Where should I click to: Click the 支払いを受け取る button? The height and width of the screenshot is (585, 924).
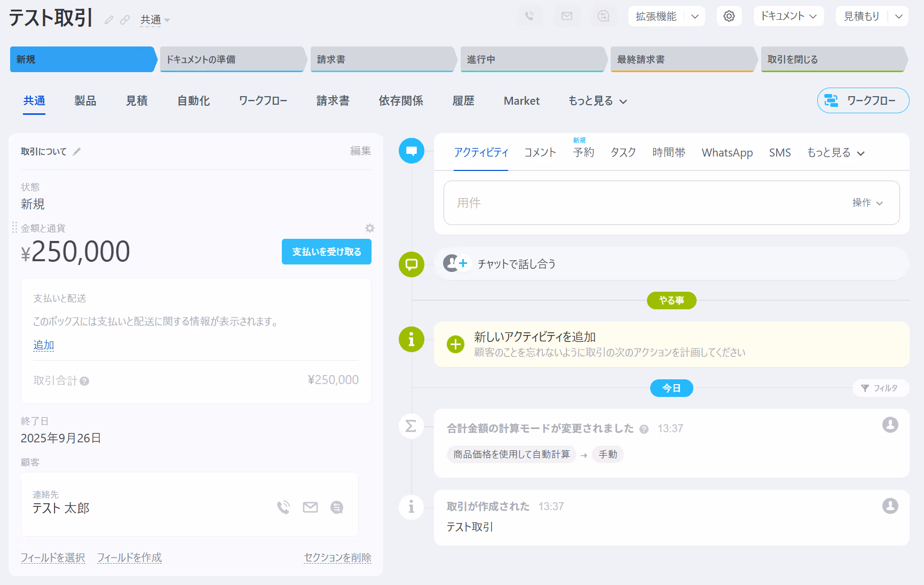[x=327, y=252]
